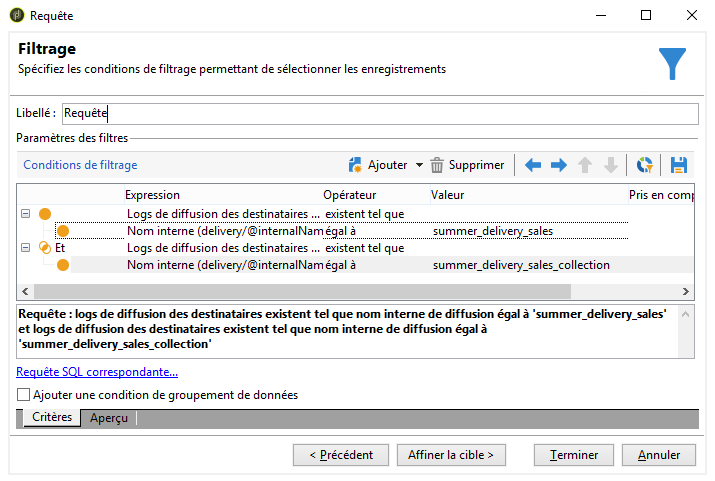Click the save filter floppy disk icon

pyautogui.click(x=679, y=165)
